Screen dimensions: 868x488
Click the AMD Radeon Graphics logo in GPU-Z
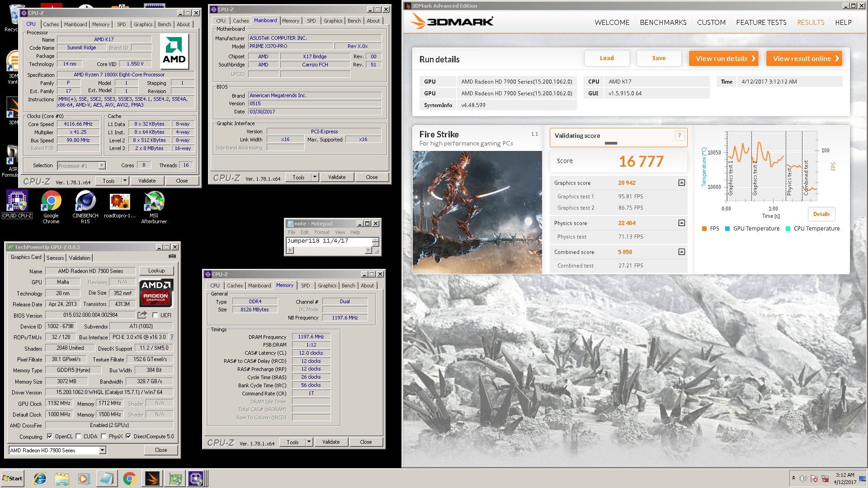click(x=156, y=293)
